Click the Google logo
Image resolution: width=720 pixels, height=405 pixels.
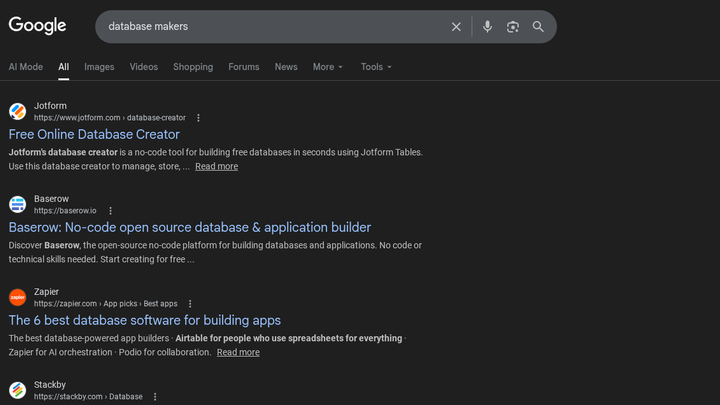[38, 26]
